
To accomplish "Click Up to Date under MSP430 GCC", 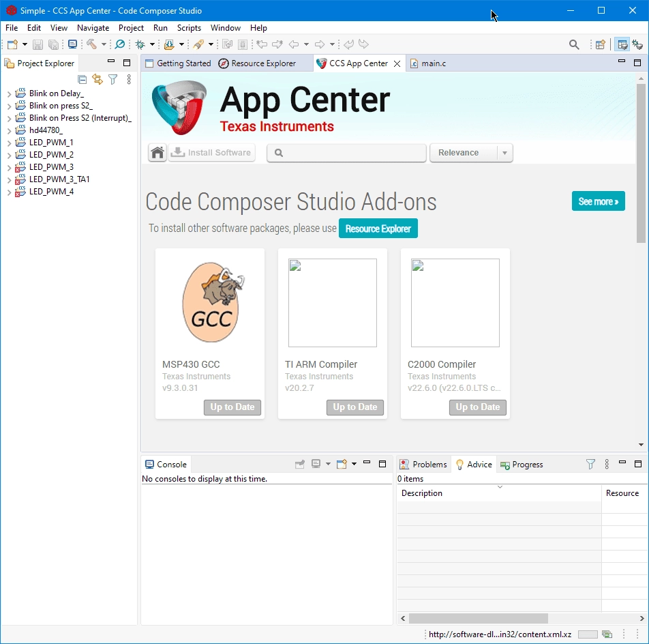I will pyautogui.click(x=232, y=407).
